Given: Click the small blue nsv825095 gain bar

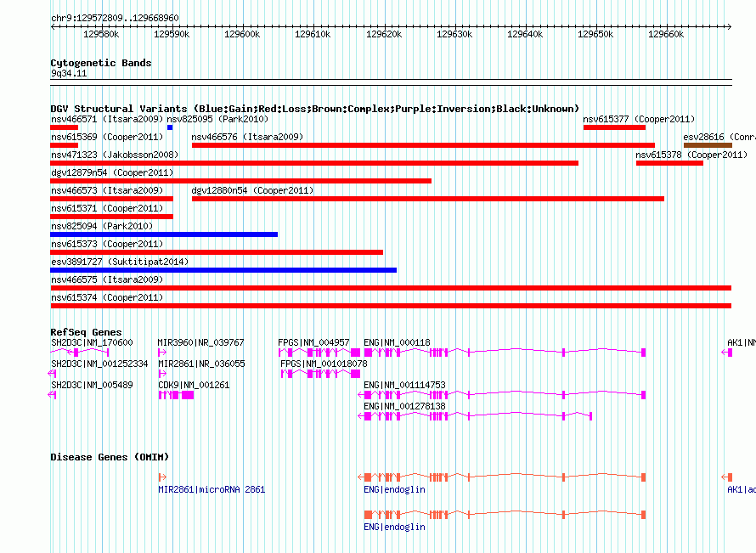Looking at the screenshot, I should click(x=170, y=127).
